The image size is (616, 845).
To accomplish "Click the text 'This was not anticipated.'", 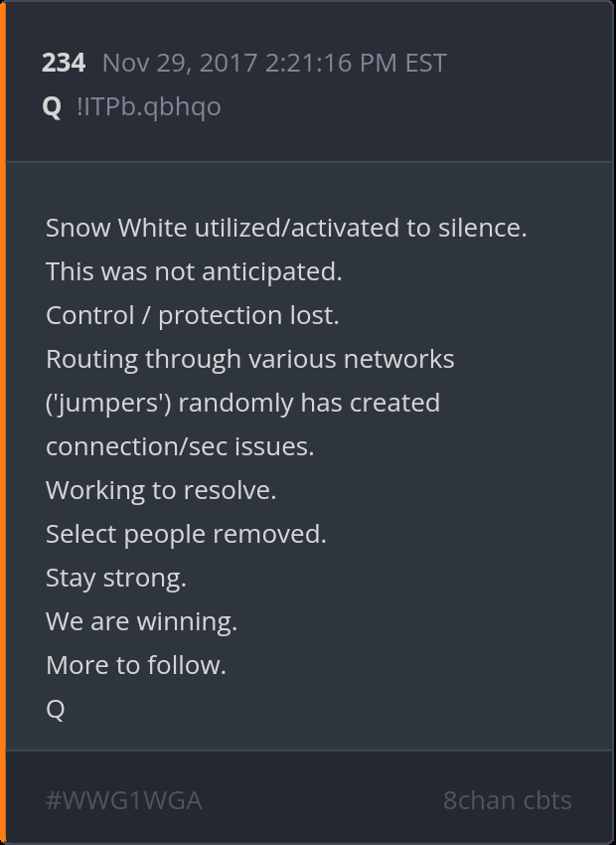I will 194,271.
